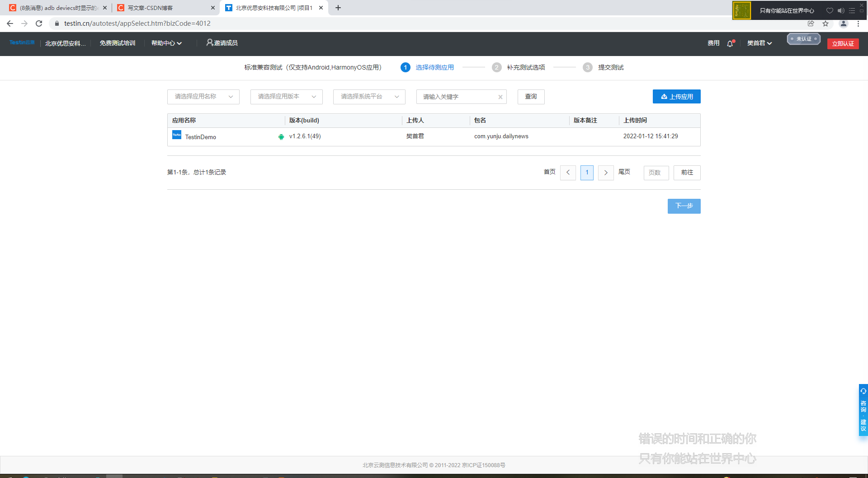Click the share page icon in address bar
Screen dimensions: 868x478
(x=811, y=23)
